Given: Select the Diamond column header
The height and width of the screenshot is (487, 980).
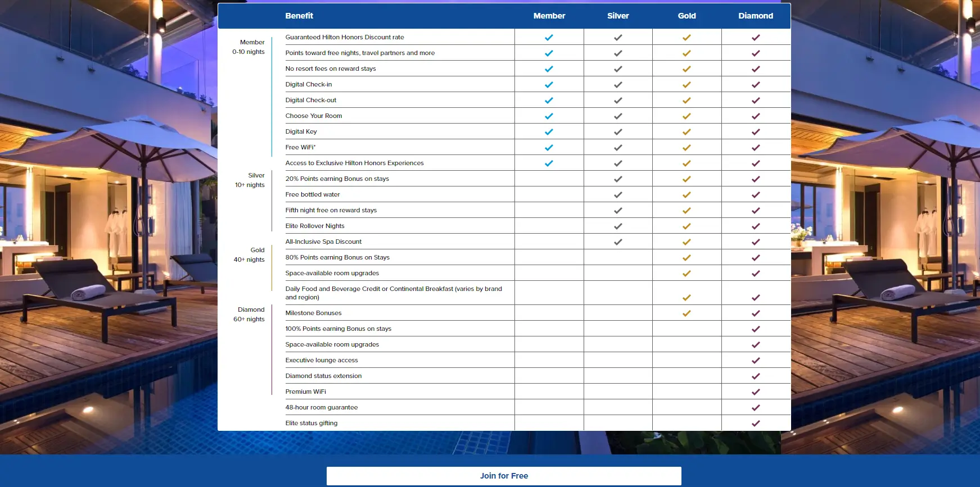Looking at the screenshot, I should (x=756, y=16).
